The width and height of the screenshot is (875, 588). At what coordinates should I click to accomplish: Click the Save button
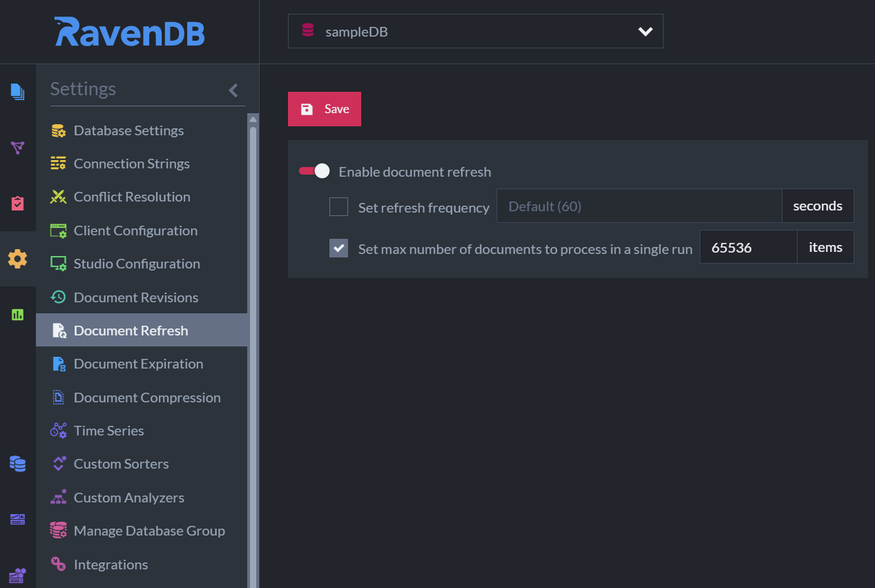pyautogui.click(x=325, y=109)
